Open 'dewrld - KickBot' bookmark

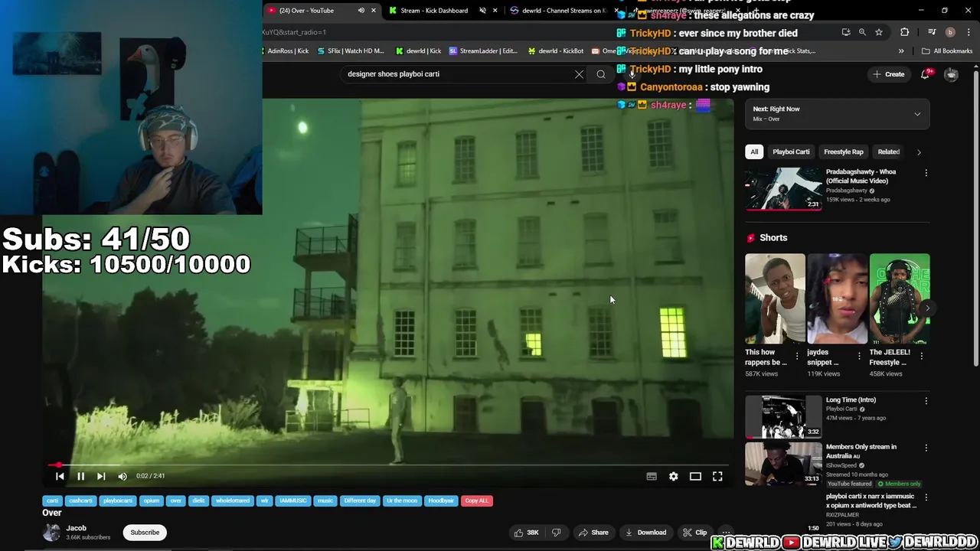tap(556, 51)
